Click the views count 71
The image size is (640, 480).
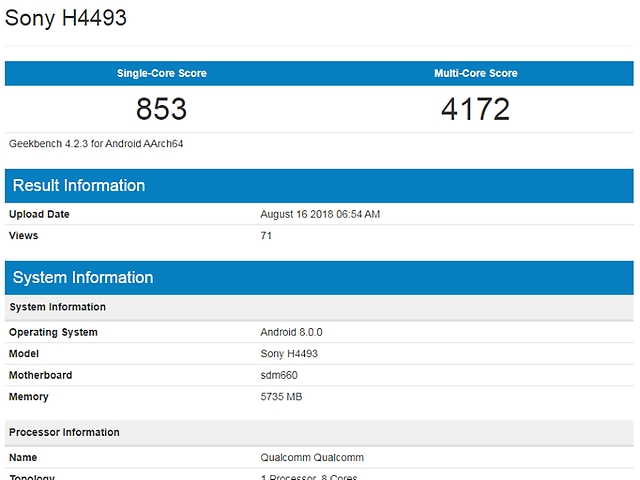point(267,236)
